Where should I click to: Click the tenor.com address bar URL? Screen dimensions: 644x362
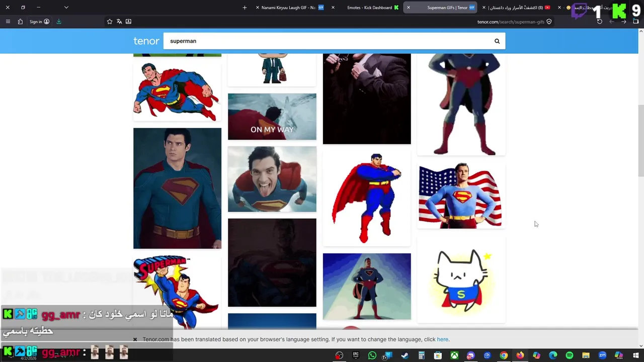click(511, 22)
